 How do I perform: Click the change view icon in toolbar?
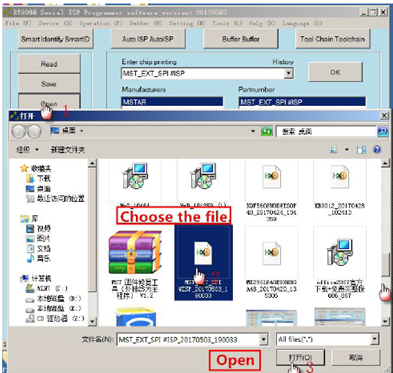click(333, 150)
